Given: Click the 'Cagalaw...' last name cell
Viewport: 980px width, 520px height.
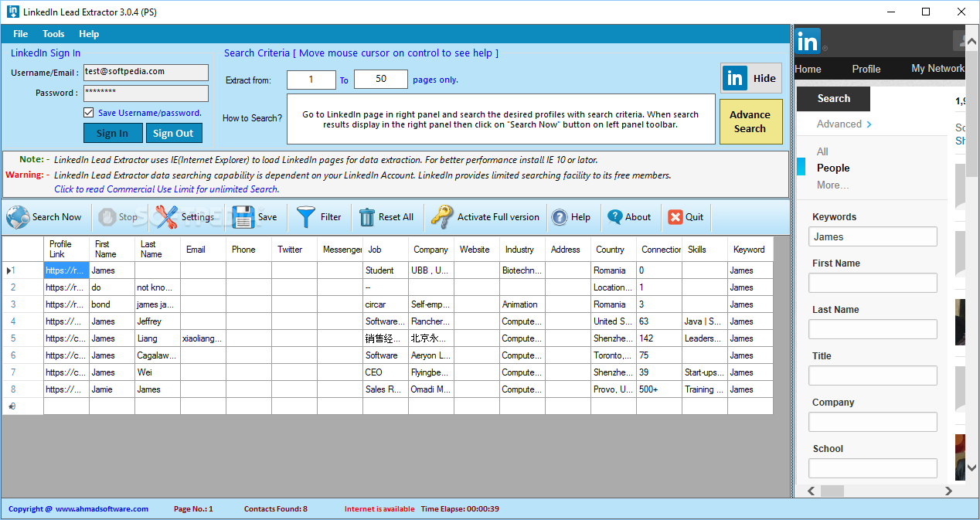Looking at the screenshot, I should 158,355.
